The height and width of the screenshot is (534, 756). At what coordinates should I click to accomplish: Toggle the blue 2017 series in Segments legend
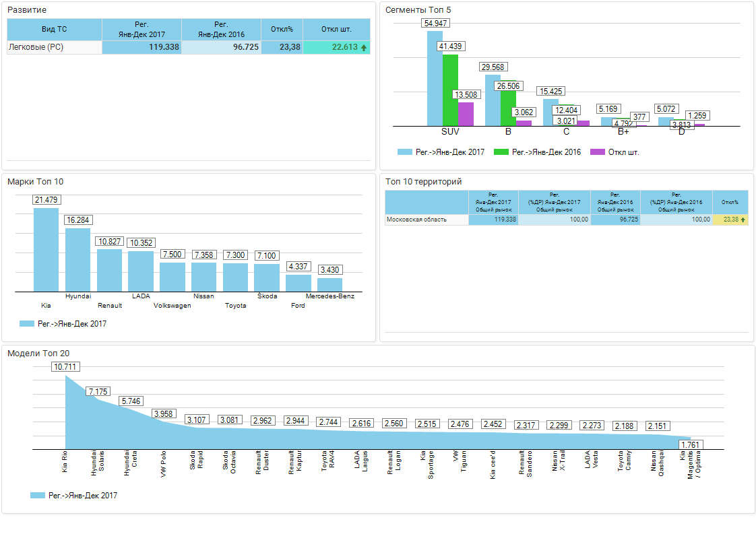[x=404, y=152]
